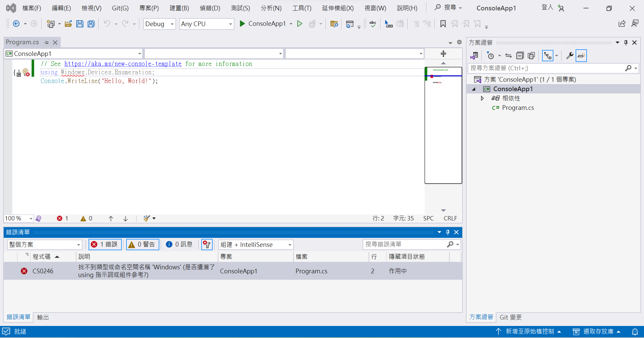Toggle Show All Files in Solution Explorer
The height and width of the screenshot is (338, 644).
pos(531,56)
